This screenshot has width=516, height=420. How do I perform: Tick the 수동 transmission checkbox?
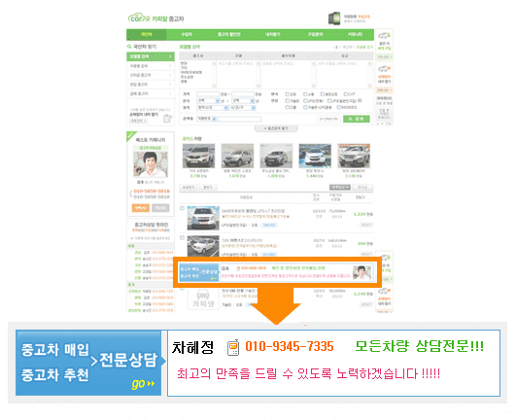click(x=305, y=94)
